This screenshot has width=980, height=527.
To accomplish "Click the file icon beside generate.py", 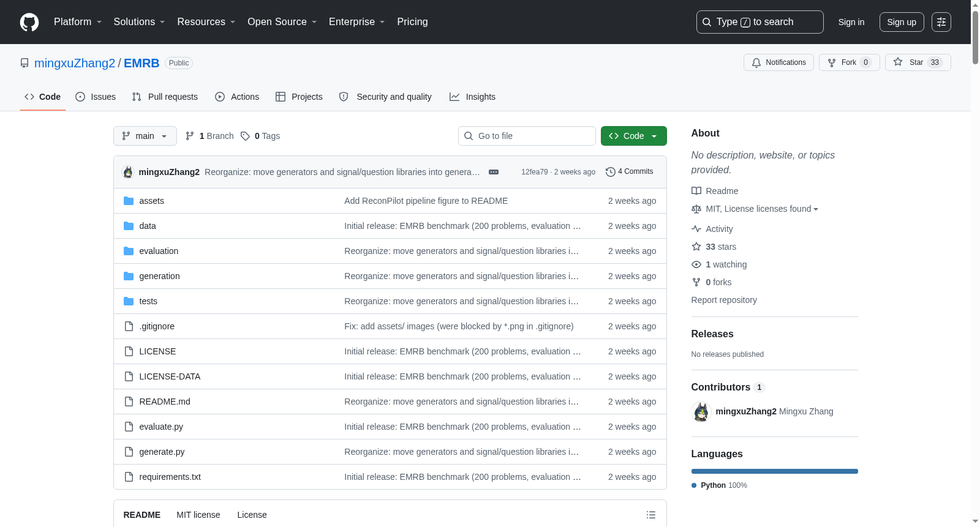I will (x=129, y=452).
